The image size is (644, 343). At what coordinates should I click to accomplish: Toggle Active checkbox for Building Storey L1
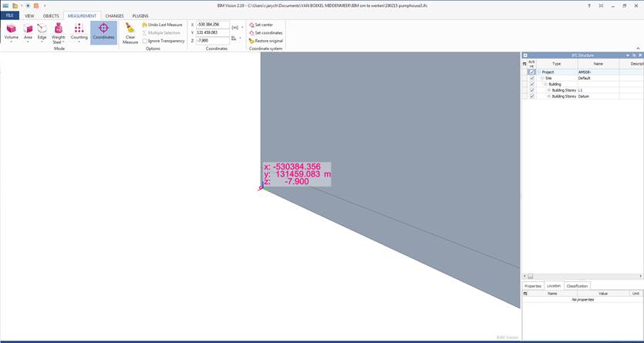[532, 90]
